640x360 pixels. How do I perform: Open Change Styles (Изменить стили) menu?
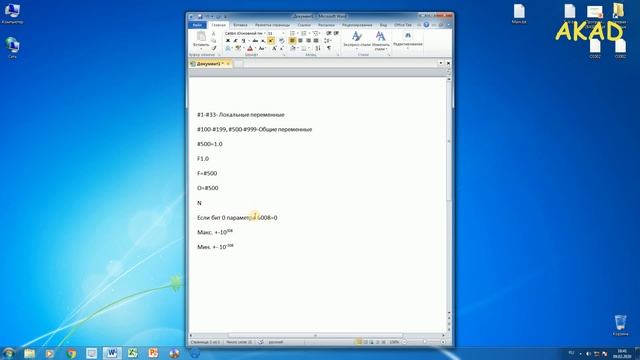point(380,40)
